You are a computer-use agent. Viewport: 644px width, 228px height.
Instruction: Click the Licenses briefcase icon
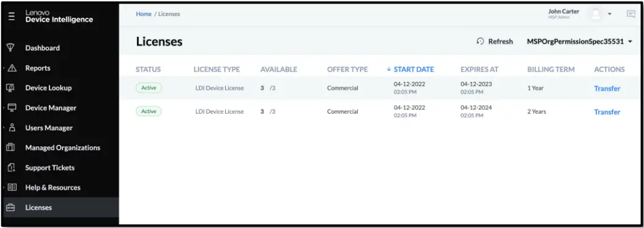(11, 207)
